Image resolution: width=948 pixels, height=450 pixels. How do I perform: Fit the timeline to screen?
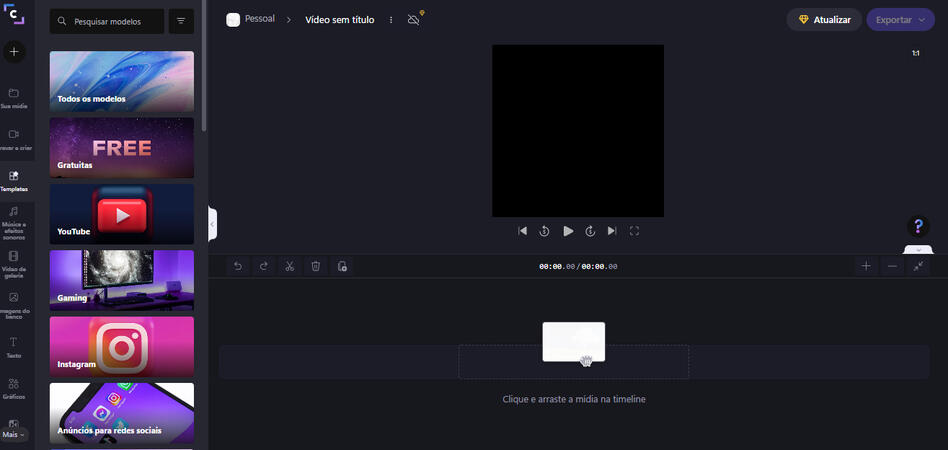(918, 266)
